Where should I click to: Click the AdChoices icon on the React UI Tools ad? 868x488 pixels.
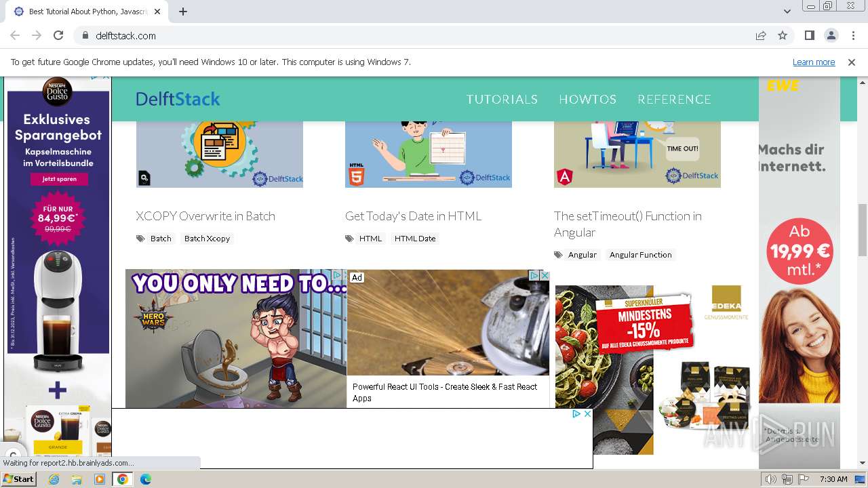tap(534, 275)
